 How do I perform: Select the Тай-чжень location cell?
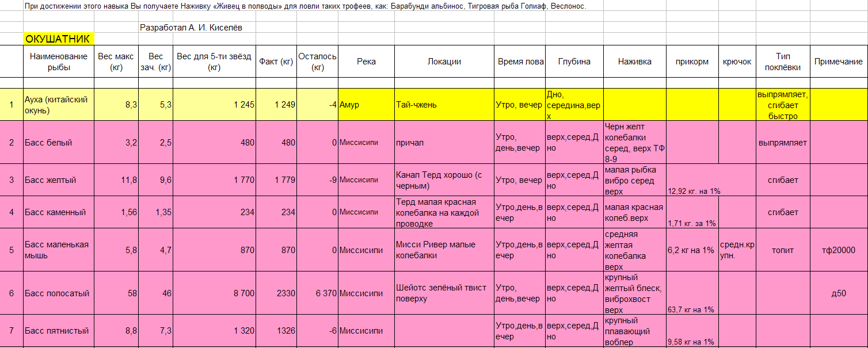coord(444,105)
